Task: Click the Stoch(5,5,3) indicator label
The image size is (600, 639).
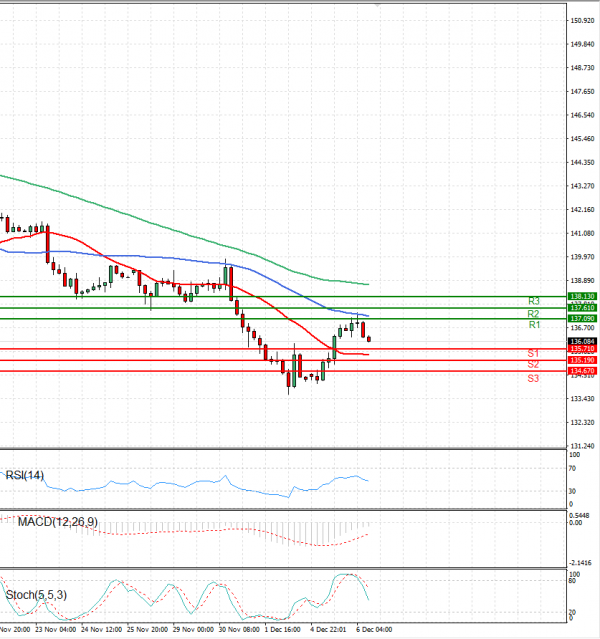Action: tap(36, 595)
